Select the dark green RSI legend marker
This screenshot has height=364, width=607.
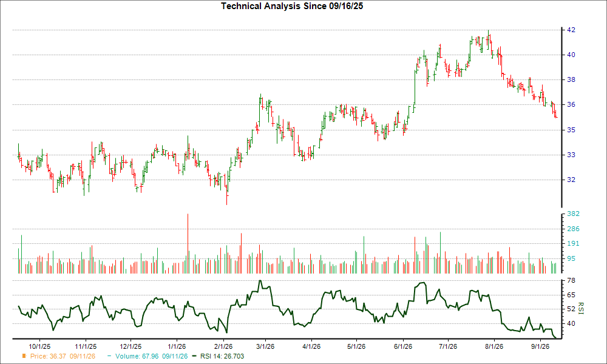pos(194,356)
